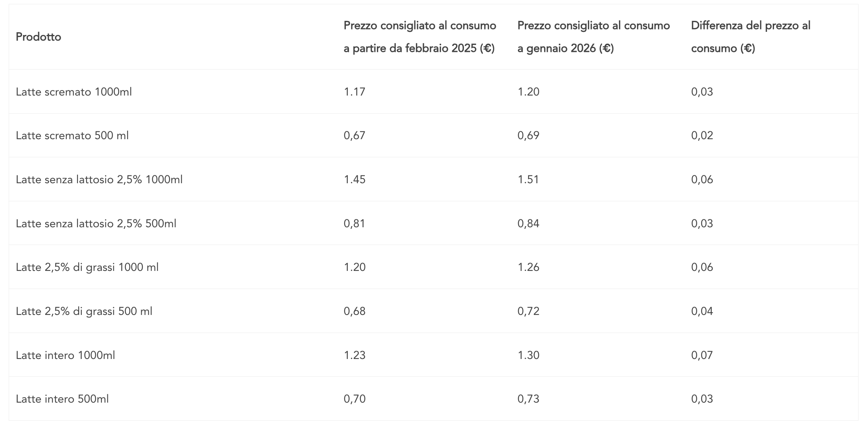Screen dimensions: 868x427
Task: Select the 1.17 price for Latte scremato 1000ml
Action: pyautogui.click(x=355, y=92)
